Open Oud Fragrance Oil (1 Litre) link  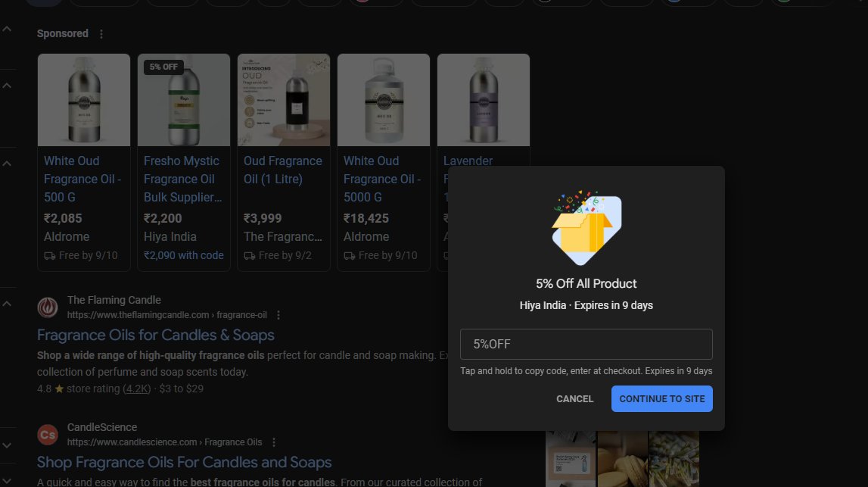click(x=283, y=170)
